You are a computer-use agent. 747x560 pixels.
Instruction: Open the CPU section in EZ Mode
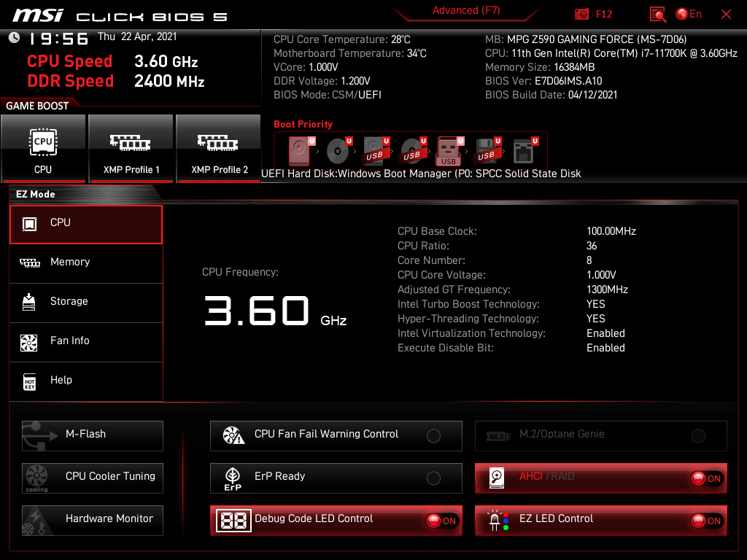(86, 225)
